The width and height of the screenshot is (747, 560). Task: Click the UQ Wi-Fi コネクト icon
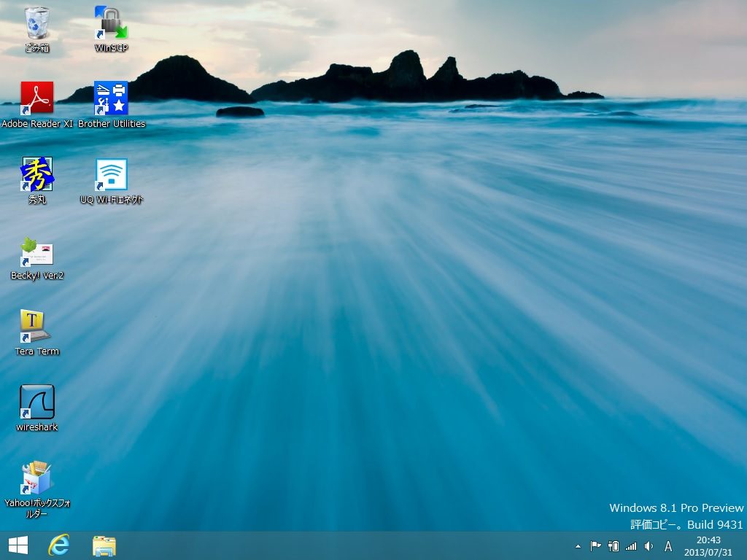click(111, 175)
